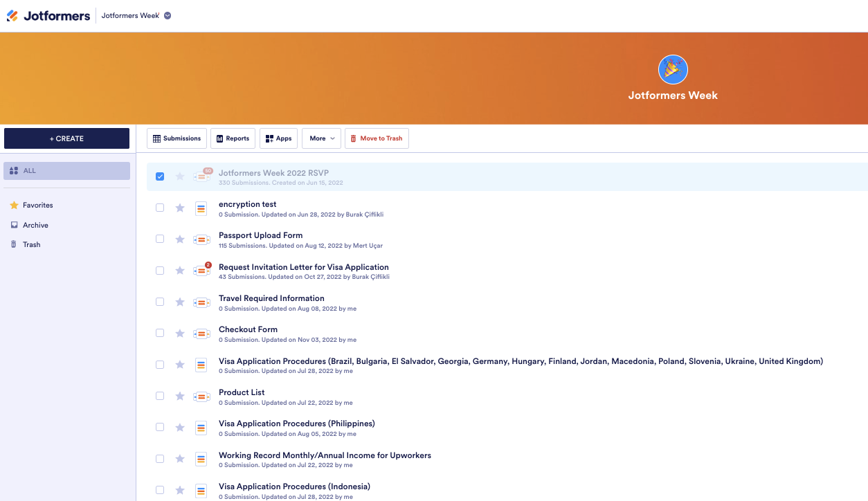Click the Travel Required Information form icon
868x501 pixels.
(x=201, y=302)
